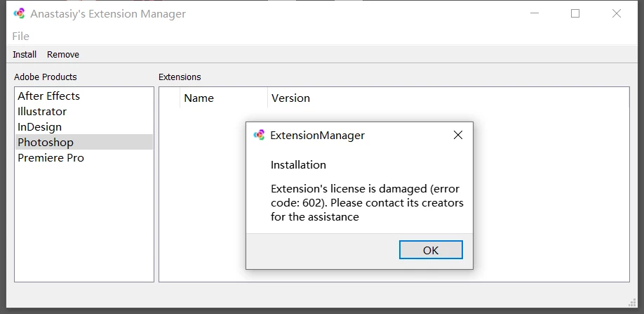Click the blank first column header in Extensions
This screenshot has height=314, width=644.
(170, 98)
